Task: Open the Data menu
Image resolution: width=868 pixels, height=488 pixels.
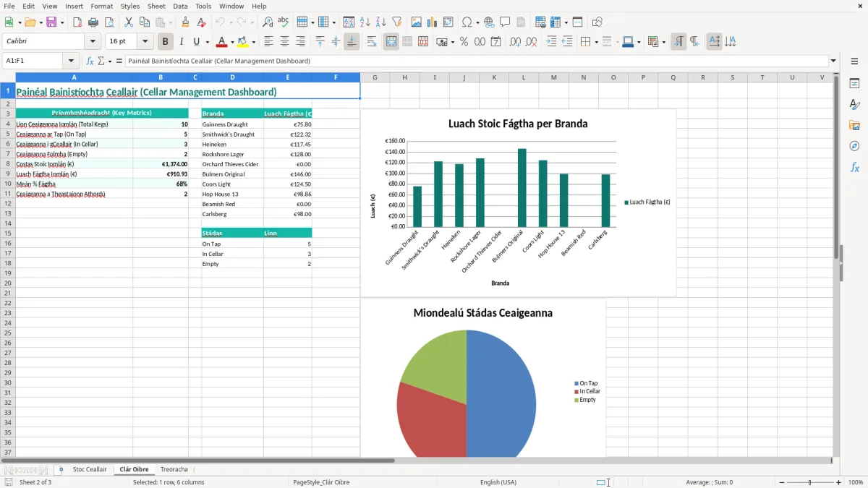Action: click(x=180, y=6)
